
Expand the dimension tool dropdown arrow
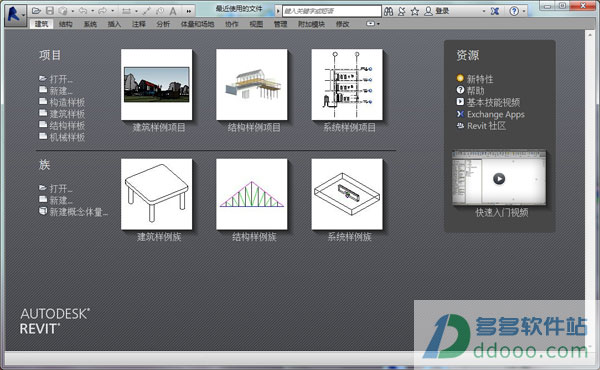[136, 11]
